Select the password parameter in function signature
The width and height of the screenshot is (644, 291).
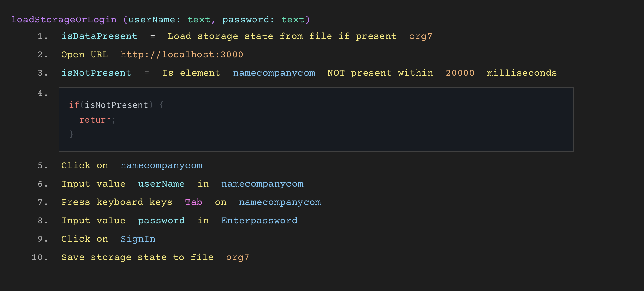246,20
